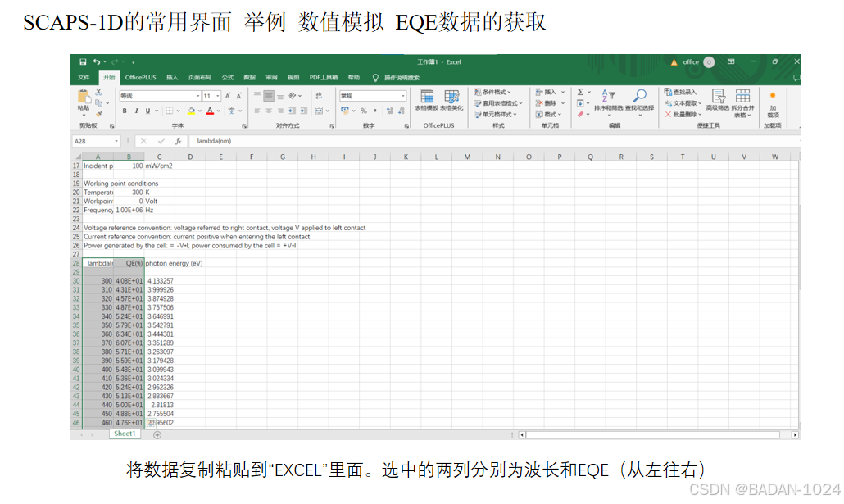Open the Name Box dropdown arrow

[116, 141]
